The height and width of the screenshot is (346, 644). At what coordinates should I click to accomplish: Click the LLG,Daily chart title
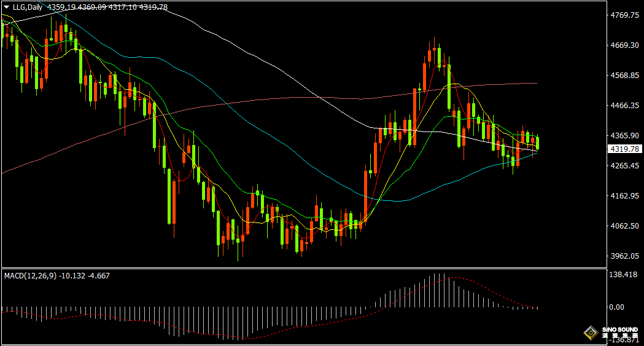click(27, 7)
